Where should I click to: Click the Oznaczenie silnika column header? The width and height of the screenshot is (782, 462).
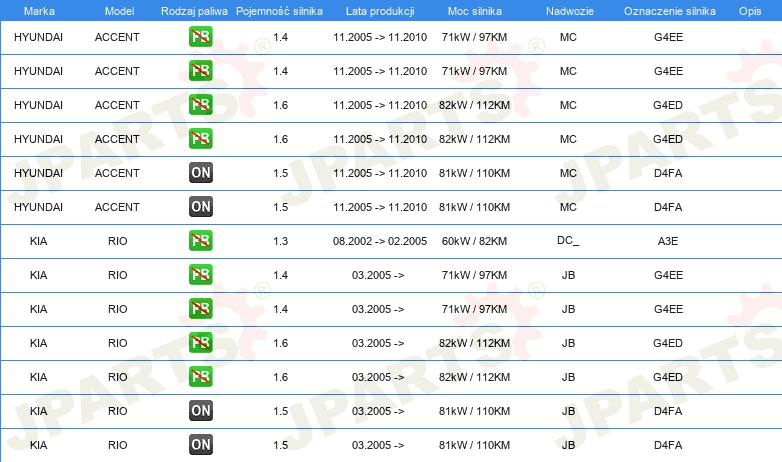click(x=669, y=11)
